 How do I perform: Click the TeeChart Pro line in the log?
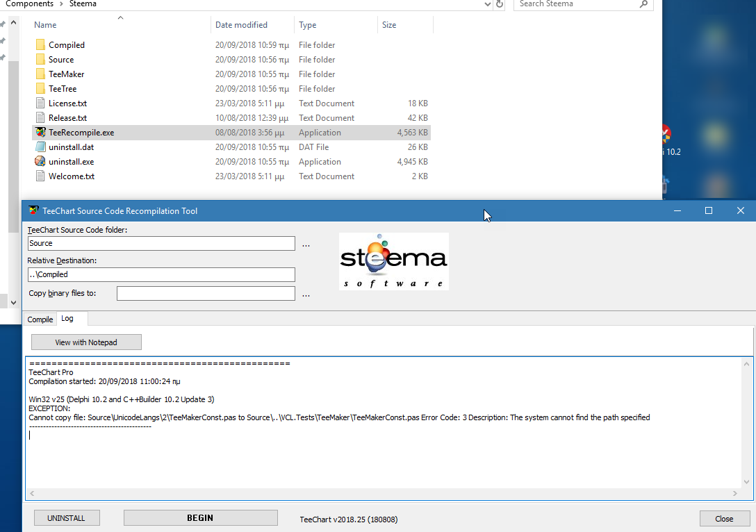(51, 372)
